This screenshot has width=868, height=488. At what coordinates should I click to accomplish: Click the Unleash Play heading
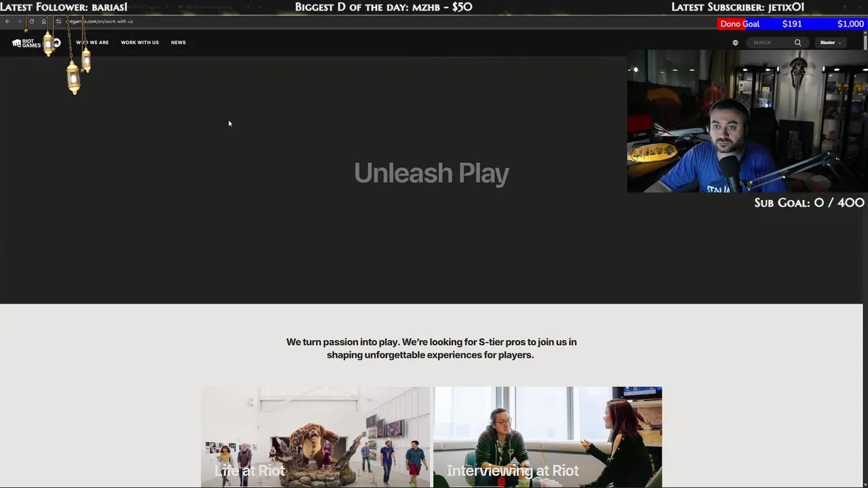pos(431,173)
